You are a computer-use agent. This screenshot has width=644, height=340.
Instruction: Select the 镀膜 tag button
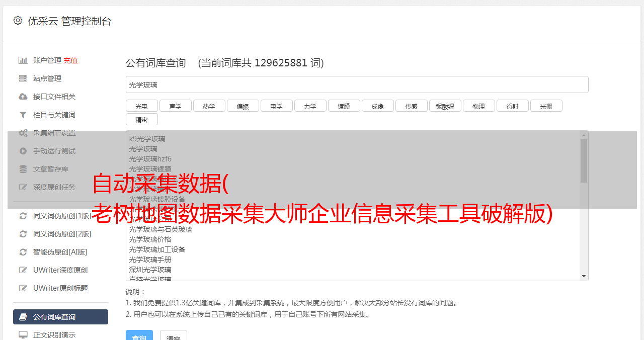[x=344, y=106]
